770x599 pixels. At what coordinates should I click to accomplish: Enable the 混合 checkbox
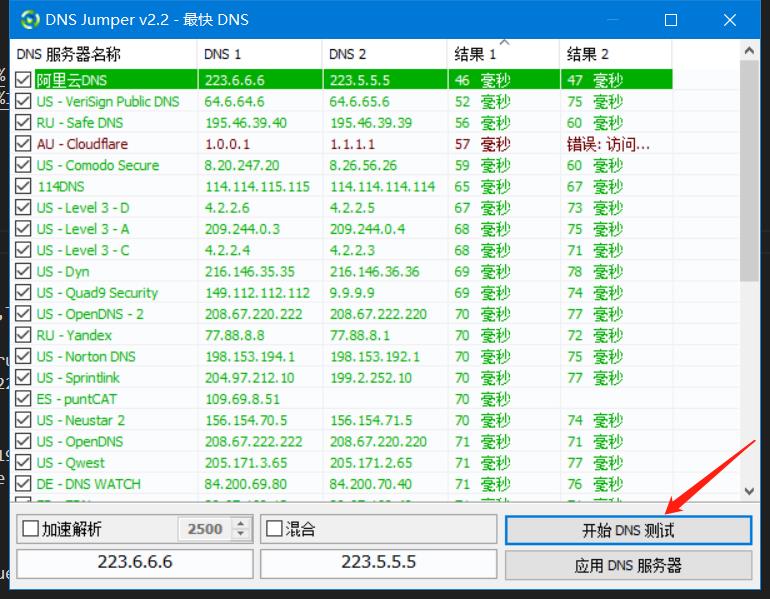(273, 529)
